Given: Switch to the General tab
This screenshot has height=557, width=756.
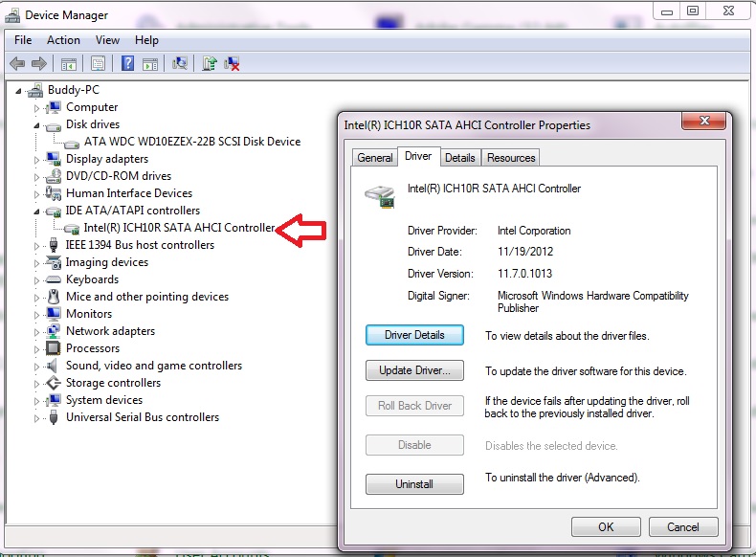Looking at the screenshot, I should pyautogui.click(x=374, y=158).
